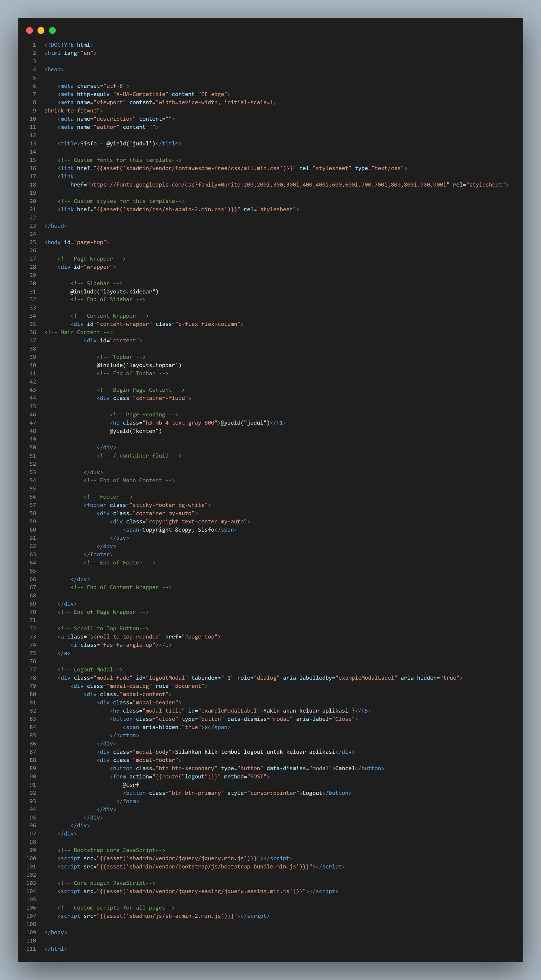Image resolution: width=541 pixels, height=980 pixels.
Task: Click the @include("layouts.sidebar") line
Action: pyautogui.click(x=114, y=292)
